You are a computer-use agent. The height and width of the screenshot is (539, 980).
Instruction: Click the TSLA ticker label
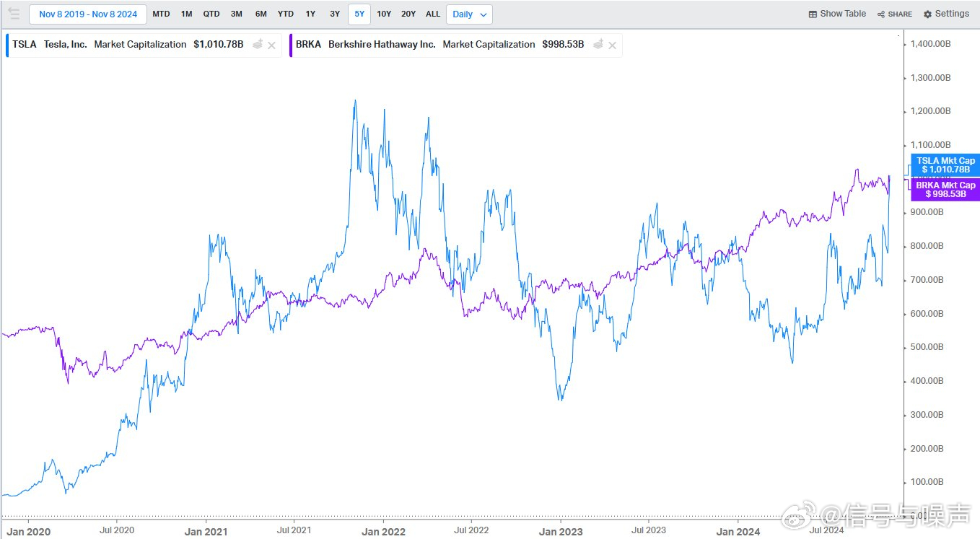[25, 45]
